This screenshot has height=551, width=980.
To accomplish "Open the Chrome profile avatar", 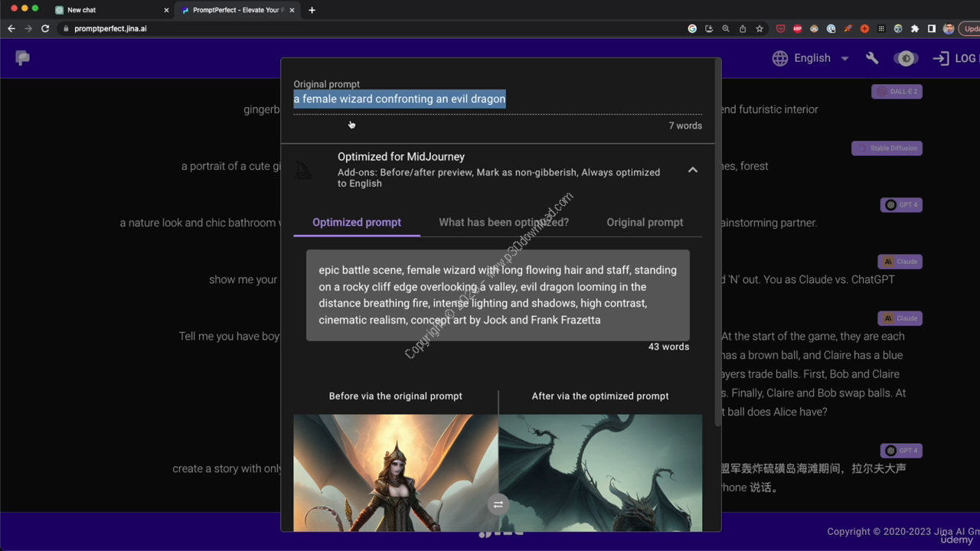I will (949, 28).
